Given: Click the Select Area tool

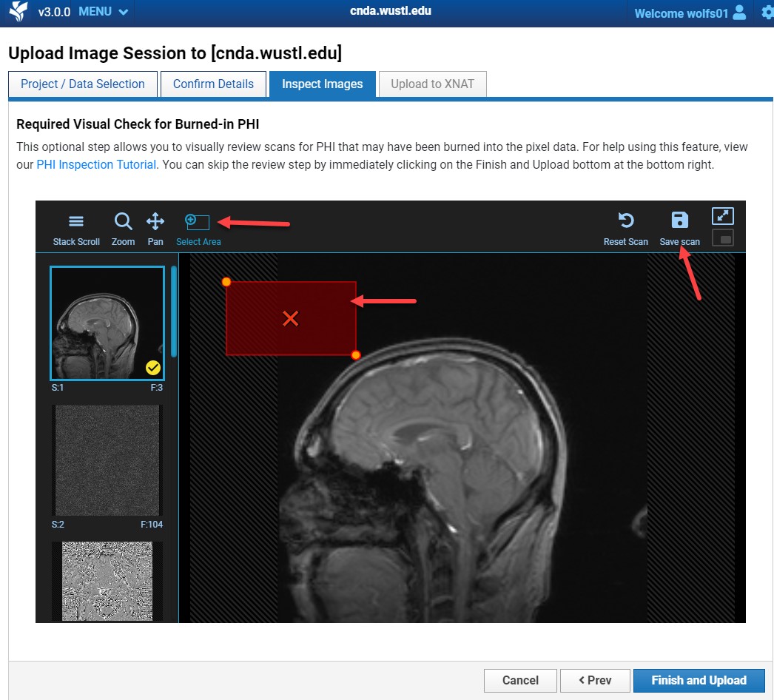Looking at the screenshot, I should tap(198, 229).
